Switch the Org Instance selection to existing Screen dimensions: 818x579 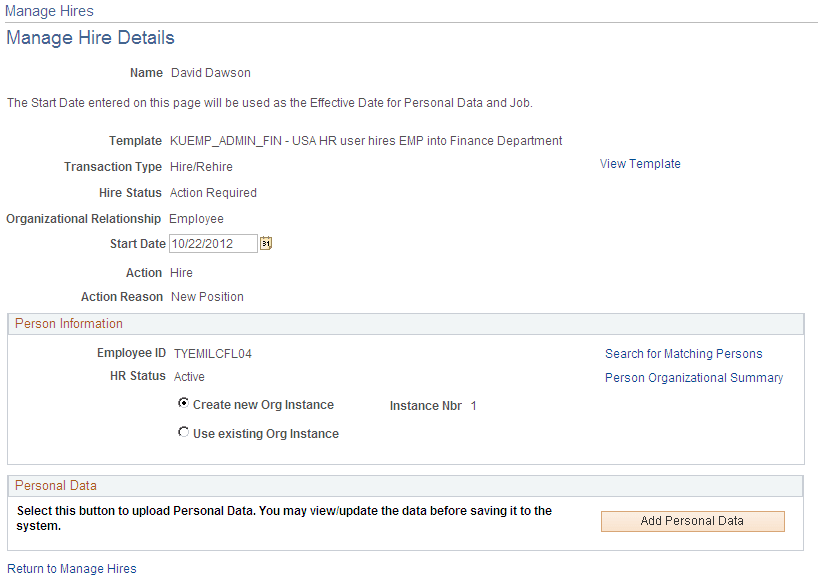183,432
